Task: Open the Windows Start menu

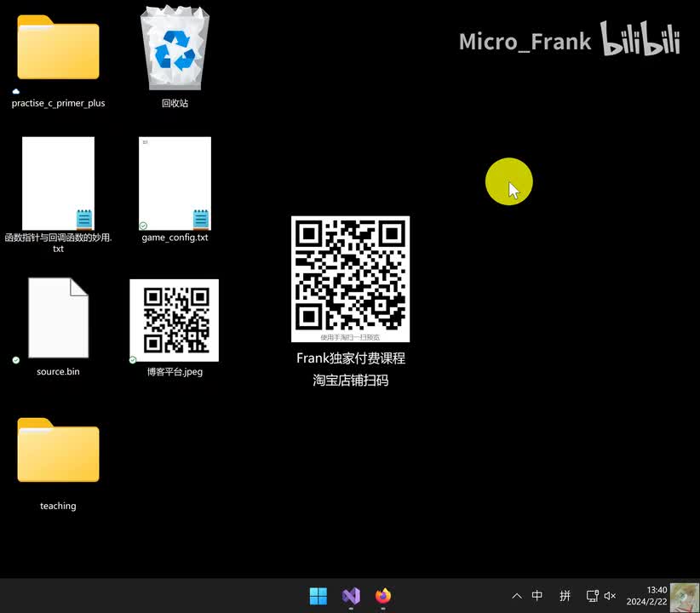Action: tap(318, 596)
